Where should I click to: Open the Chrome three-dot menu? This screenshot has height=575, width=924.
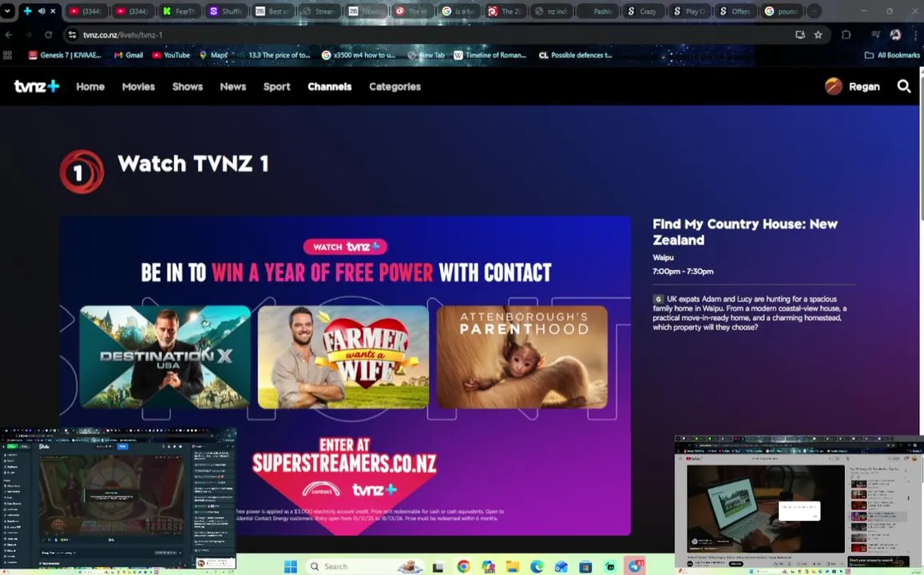tap(915, 35)
